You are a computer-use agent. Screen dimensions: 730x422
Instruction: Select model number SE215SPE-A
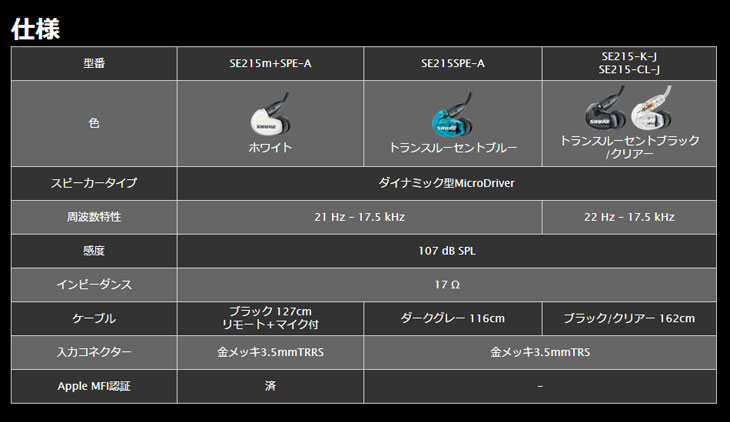(x=453, y=63)
